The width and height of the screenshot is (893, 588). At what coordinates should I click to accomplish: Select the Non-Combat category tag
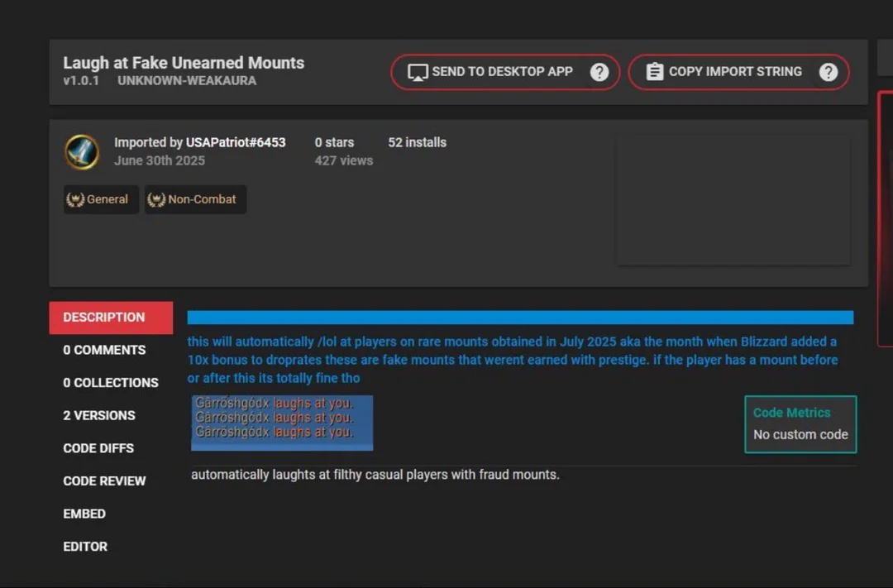click(x=195, y=199)
